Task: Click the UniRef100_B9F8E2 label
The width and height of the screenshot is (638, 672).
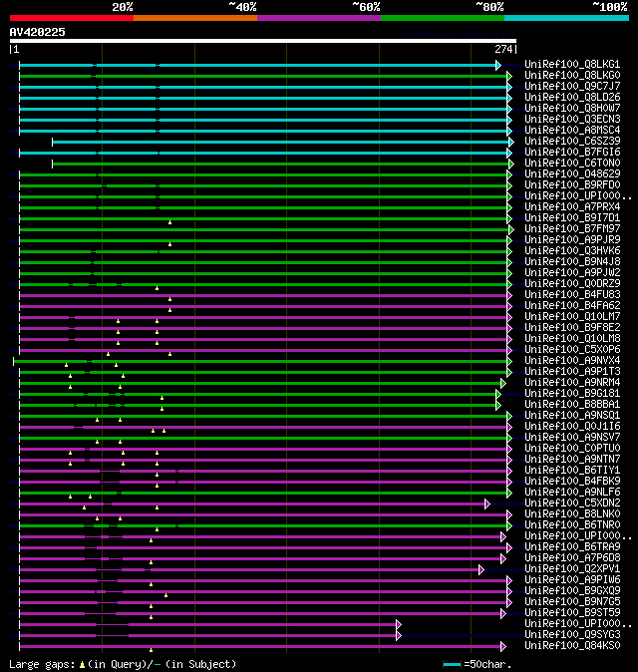Action: 572,328
